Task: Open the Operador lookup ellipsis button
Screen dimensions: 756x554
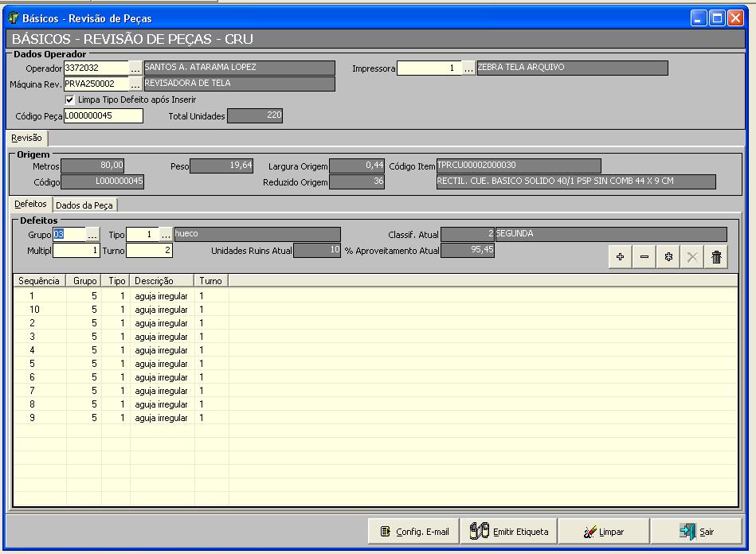Action: point(135,68)
